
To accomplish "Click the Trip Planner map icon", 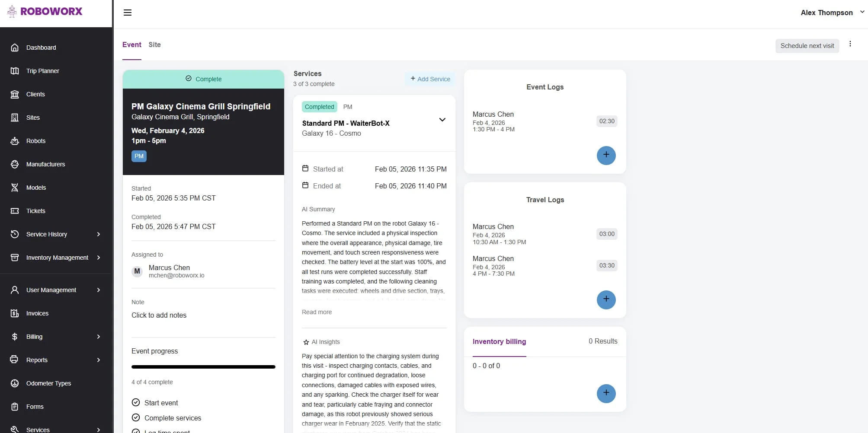I will (15, 71).
